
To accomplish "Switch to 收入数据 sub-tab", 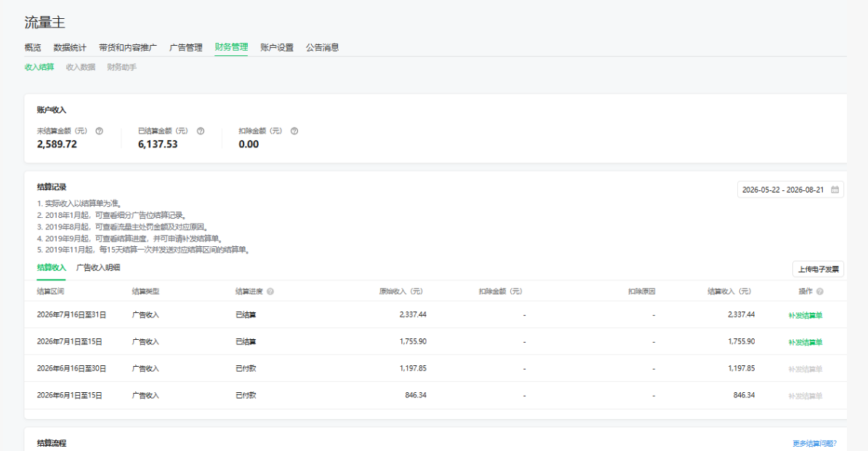I will coord(80,67).
